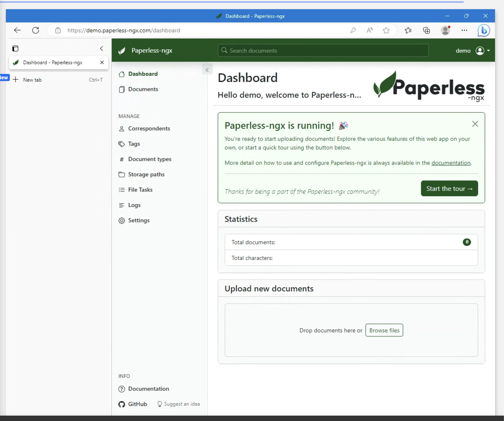Open File Tasks in sidebar menu
Viewport: 504px width, 421px height.
tap(140, 190)
